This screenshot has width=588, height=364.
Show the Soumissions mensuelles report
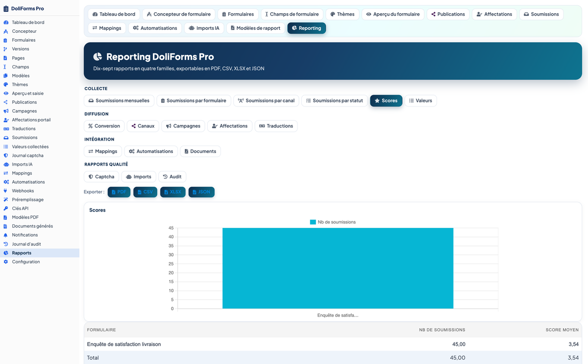[119, 100]
